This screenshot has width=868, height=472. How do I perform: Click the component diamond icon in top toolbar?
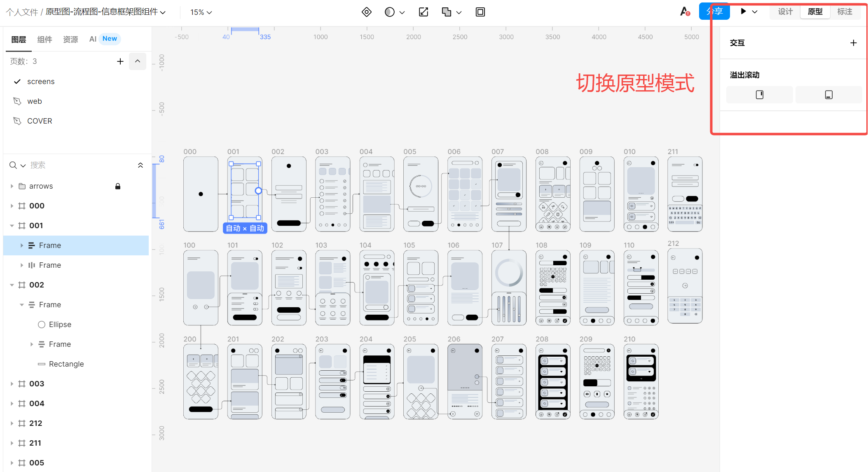[366, 12]
